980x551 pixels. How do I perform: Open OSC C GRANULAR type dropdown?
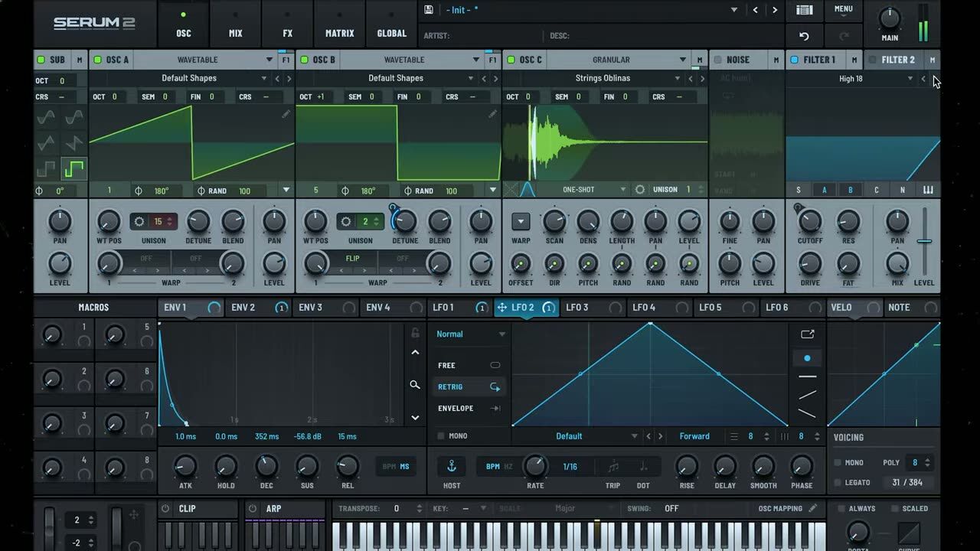point(618,60)
